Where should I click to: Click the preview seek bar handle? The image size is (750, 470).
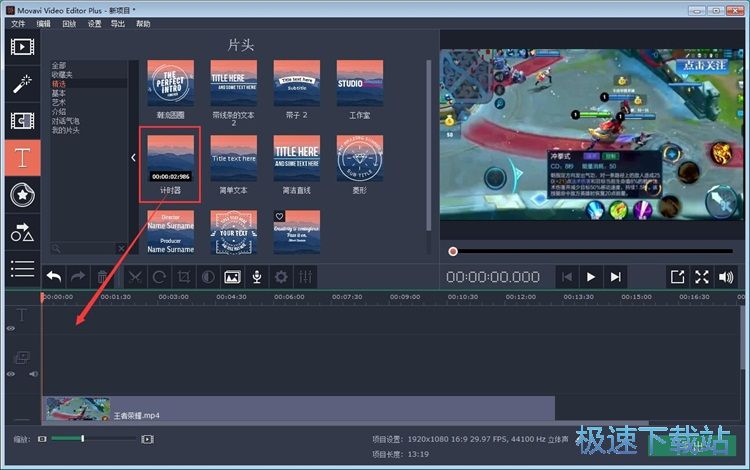click(453, 251)
